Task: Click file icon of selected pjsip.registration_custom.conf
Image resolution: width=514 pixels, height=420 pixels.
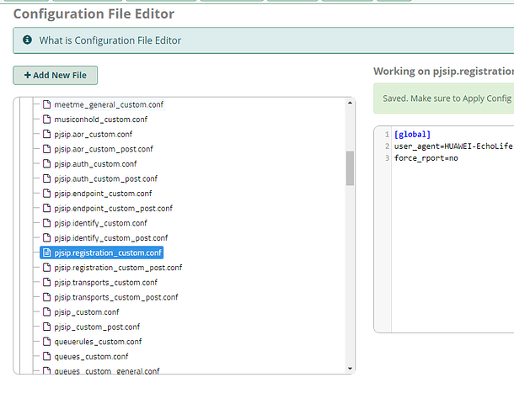Action: tap(47, 253)
